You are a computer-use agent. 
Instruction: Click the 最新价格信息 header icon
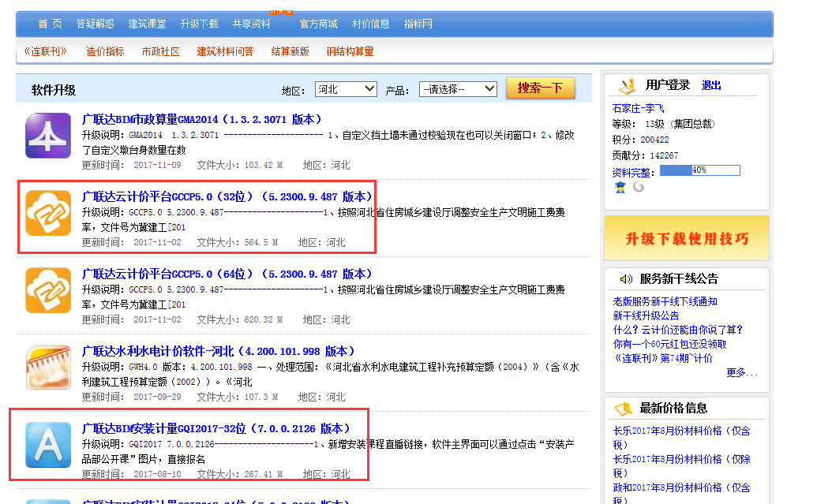(x=624, y=409)
